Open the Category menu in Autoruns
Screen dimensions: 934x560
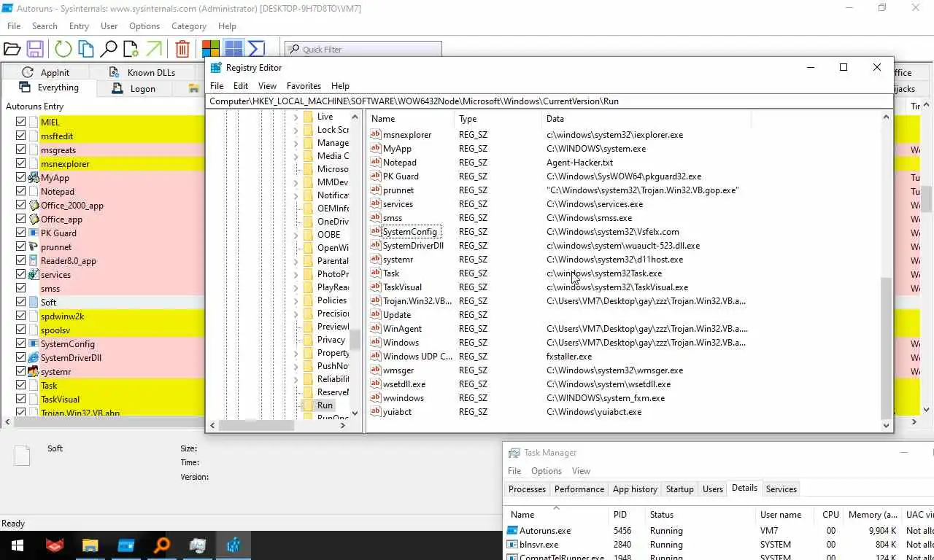pyautogui.click(x=188, y=26)
